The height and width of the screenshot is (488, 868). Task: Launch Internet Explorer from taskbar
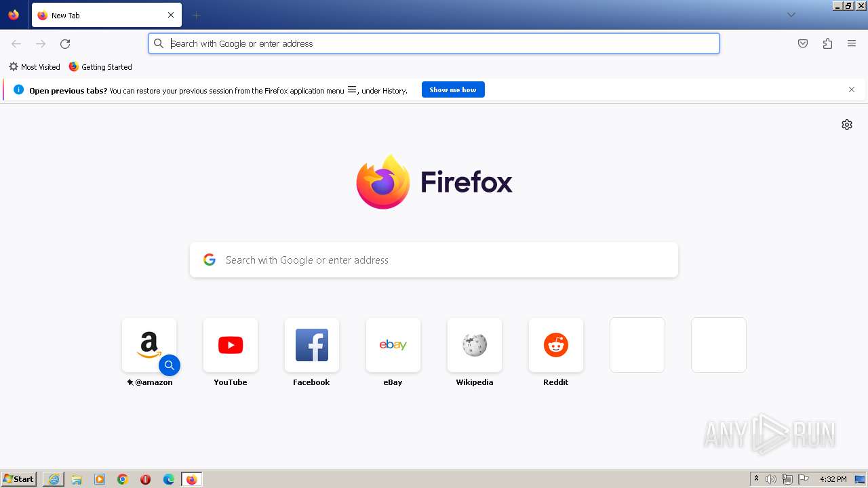click(54, 479)
